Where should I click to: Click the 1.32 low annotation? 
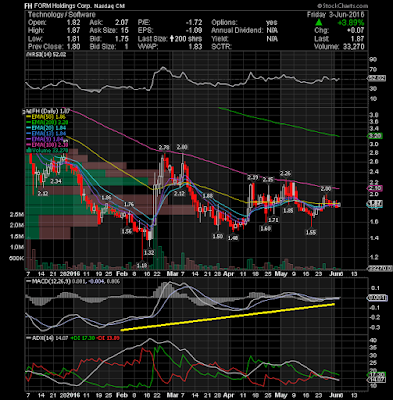(149, 253)
